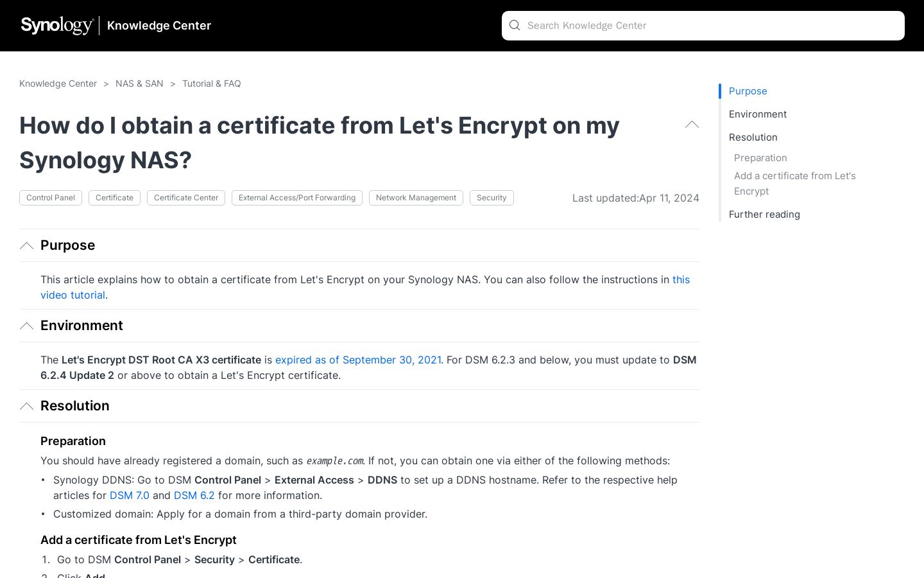This screenshot has width=924, height=578.
Task: Select the Certificate Center tag
Action: coord(186,198)
